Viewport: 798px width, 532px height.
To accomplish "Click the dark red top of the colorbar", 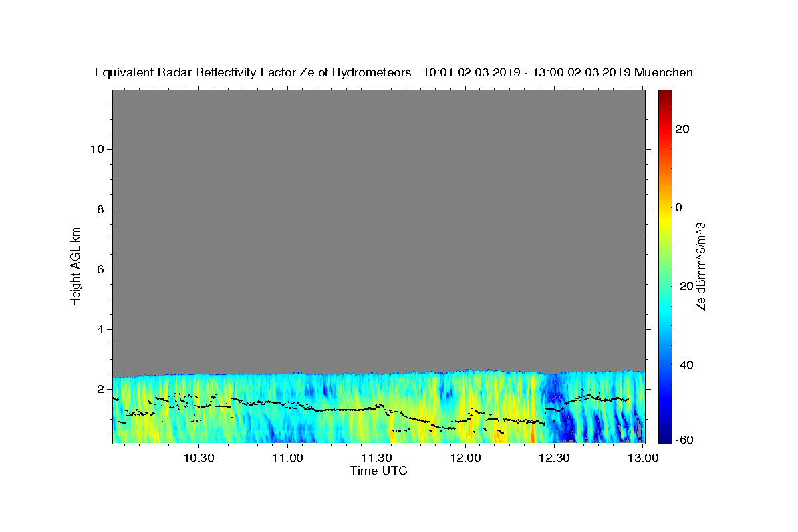I will 665,96.
